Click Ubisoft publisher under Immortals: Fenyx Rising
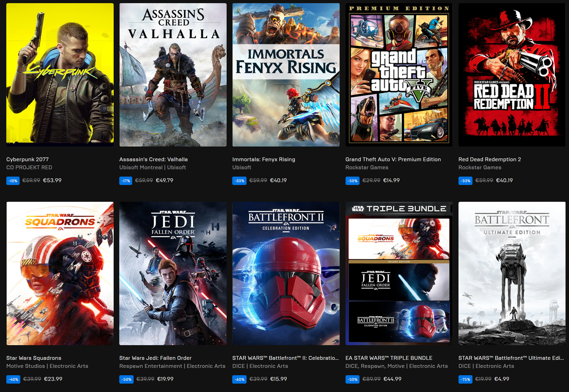569x392 pixels. pos(241,167)
